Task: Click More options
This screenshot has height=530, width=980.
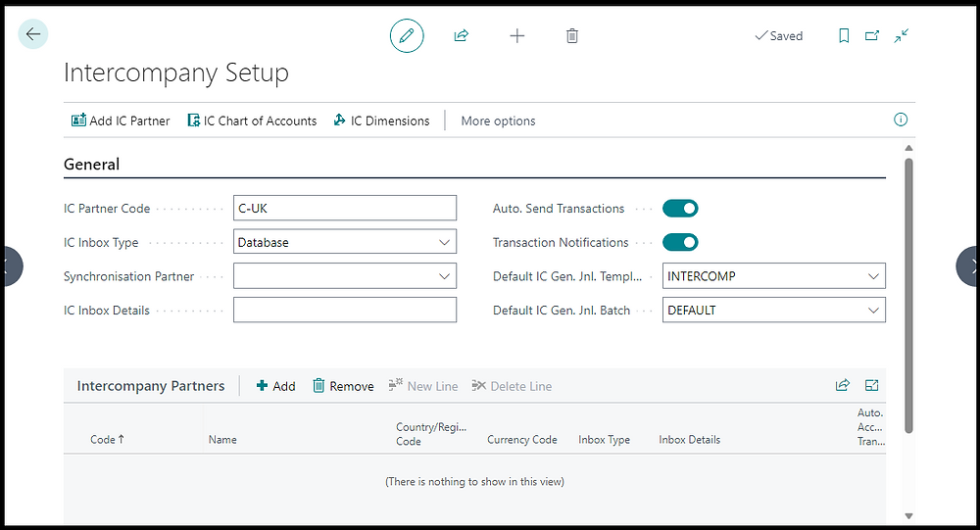Action: click(x=498, y=120)
